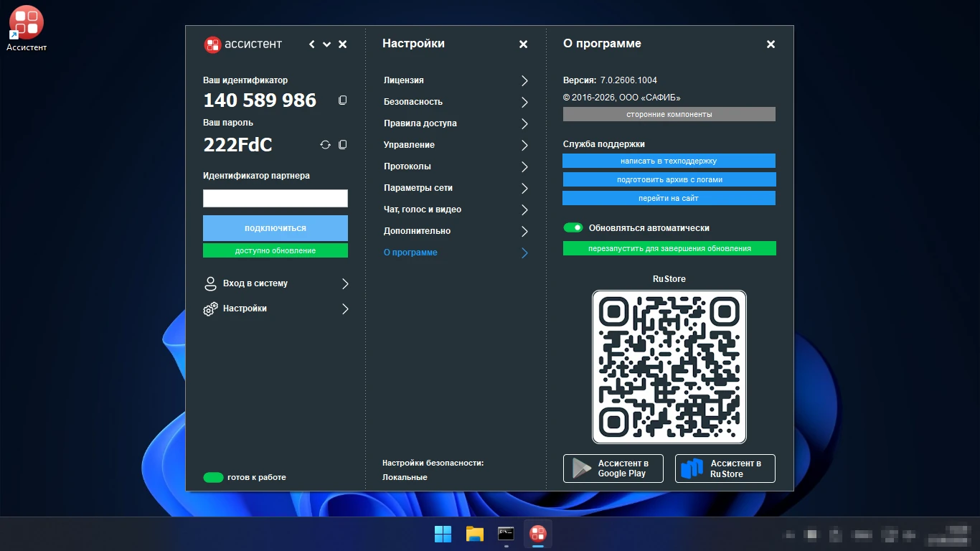Close the Настройки panel
Image resolution: width=980 pixels, height=551 pixels.
(523, 44)
